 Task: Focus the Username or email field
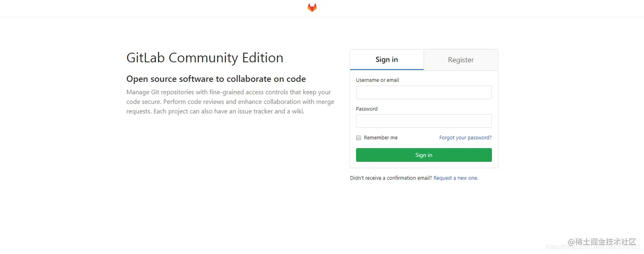[424, 92]
